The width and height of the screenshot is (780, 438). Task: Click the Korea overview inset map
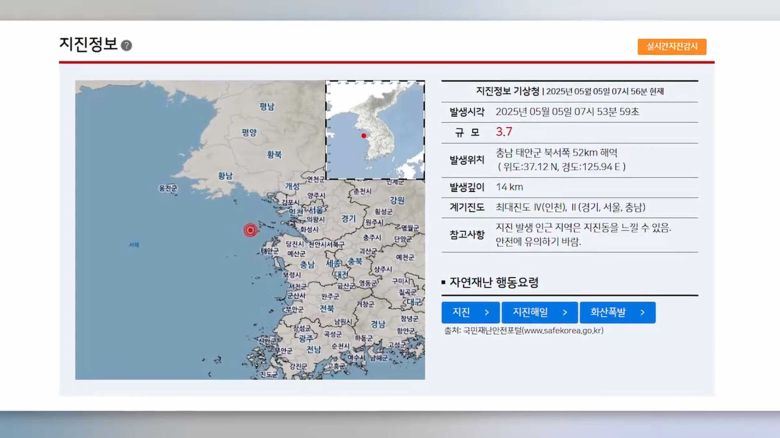(x=375, y=130)
